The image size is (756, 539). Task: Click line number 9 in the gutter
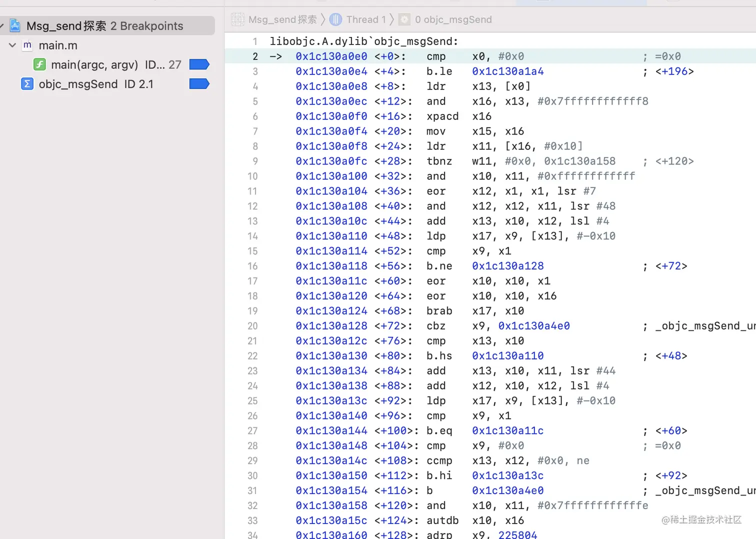255,161
